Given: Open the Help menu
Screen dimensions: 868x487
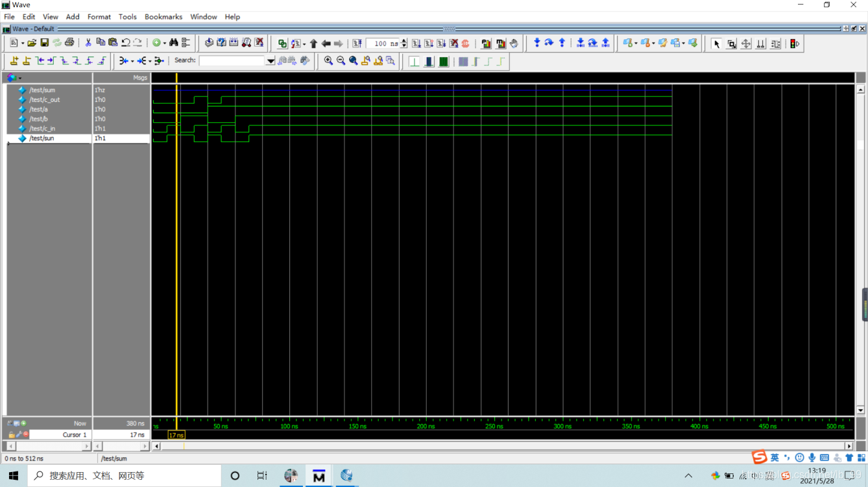Looking at the screenshot, I should click(x=232, y=17).
